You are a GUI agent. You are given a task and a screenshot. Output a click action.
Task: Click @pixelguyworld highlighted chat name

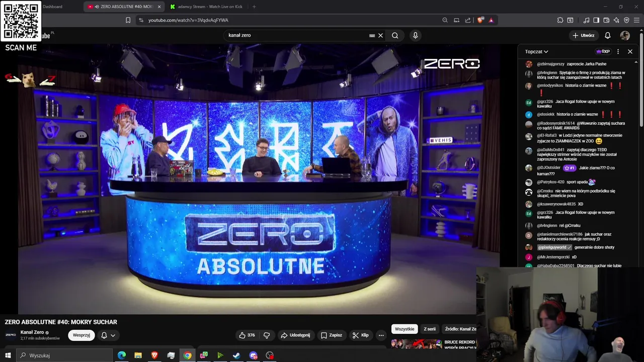(x=554, y=247)
